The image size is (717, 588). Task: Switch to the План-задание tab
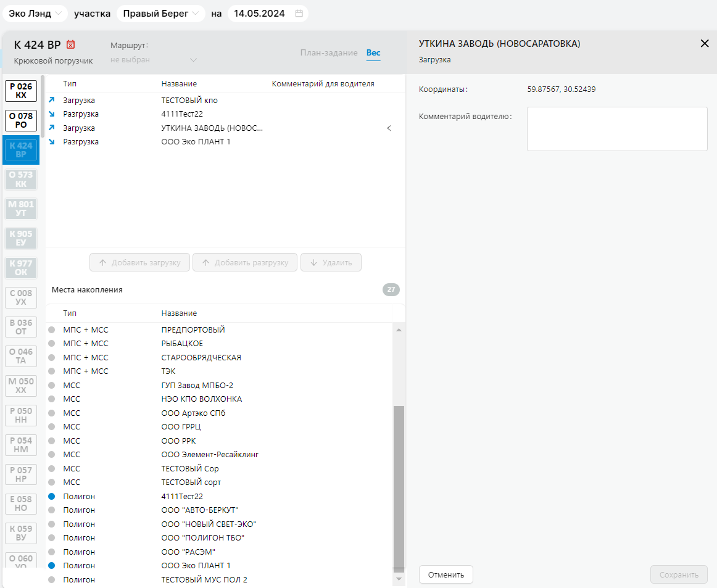pos(328,53)
